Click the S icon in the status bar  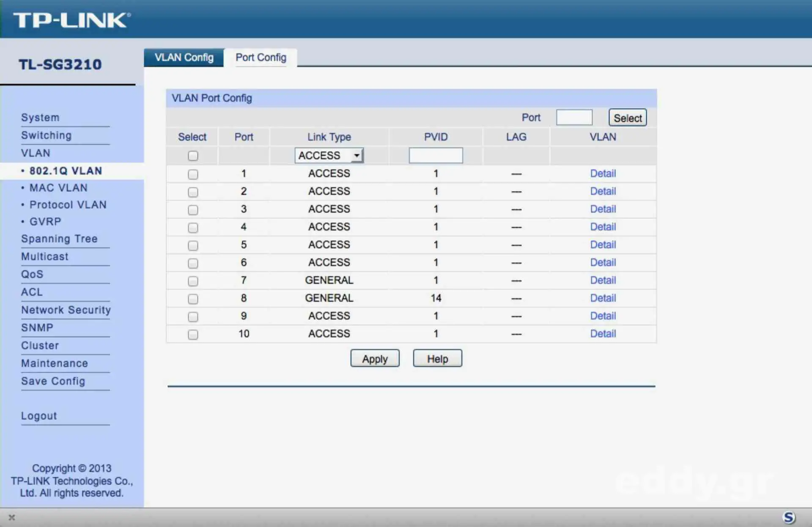pyautogui.click(x=788, y=517)
